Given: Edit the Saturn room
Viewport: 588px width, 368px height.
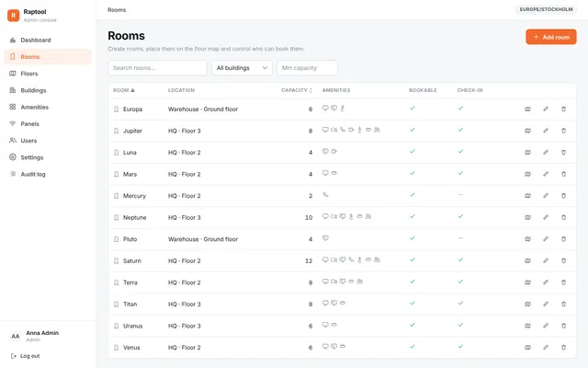Looking at the screenshot, I should (x=546, y=260).
